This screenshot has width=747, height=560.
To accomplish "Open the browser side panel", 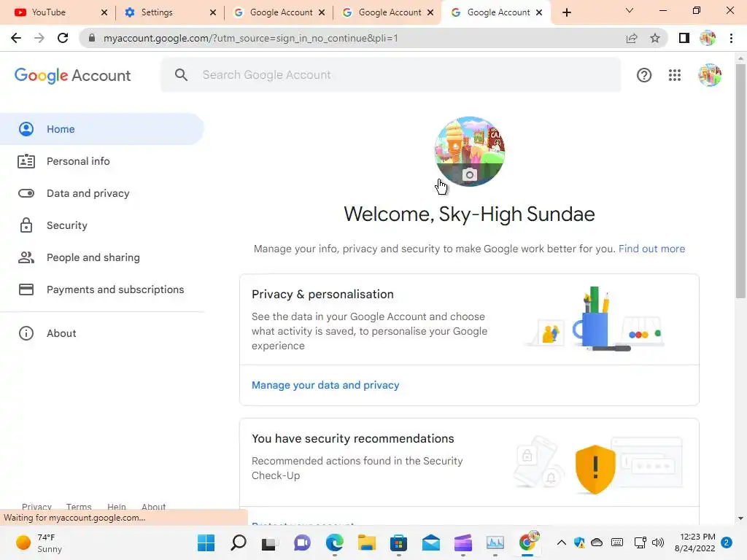I will 684,38.
